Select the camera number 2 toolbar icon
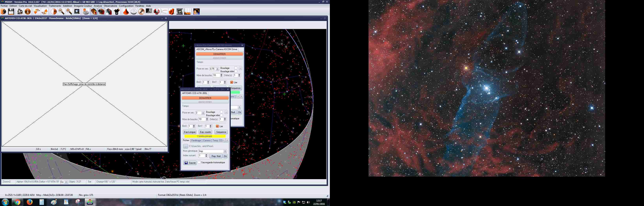 (101, 12)
